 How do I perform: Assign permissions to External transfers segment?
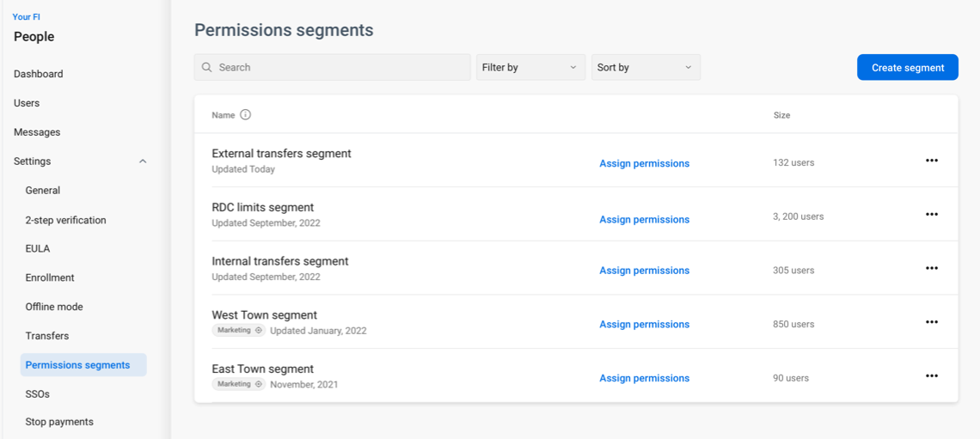click(x=644, y=163)
